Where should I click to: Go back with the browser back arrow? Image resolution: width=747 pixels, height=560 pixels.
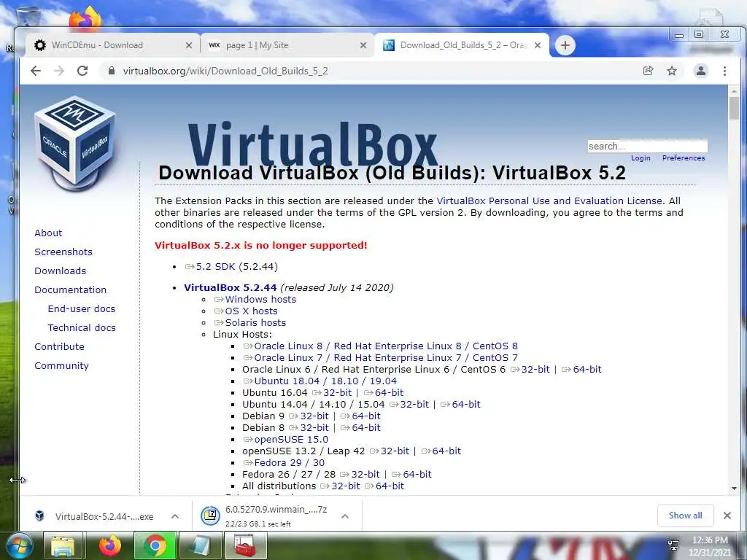(x=36, y=71)
